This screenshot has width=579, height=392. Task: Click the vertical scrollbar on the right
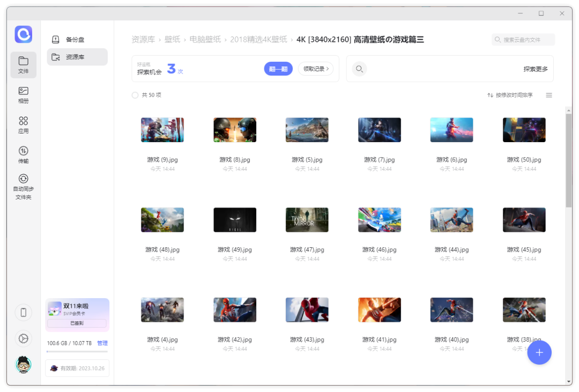(x=568, y=161)
